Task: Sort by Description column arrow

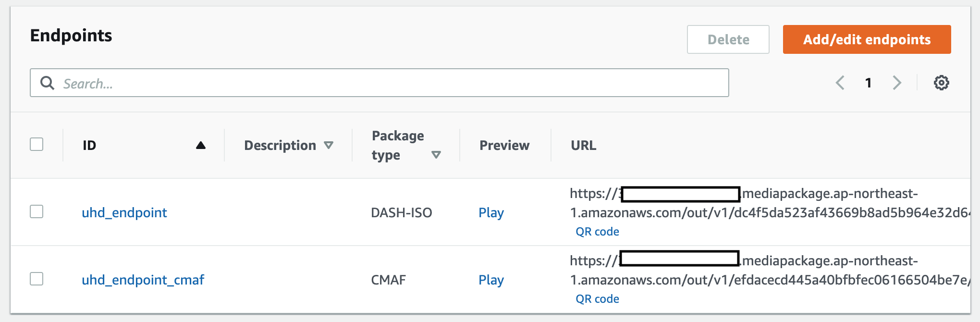Action: point(329,145)
